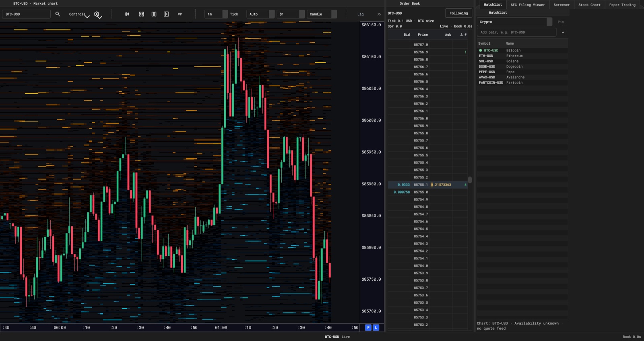Click the Tick label in chart toolbar

click(234, 14)
